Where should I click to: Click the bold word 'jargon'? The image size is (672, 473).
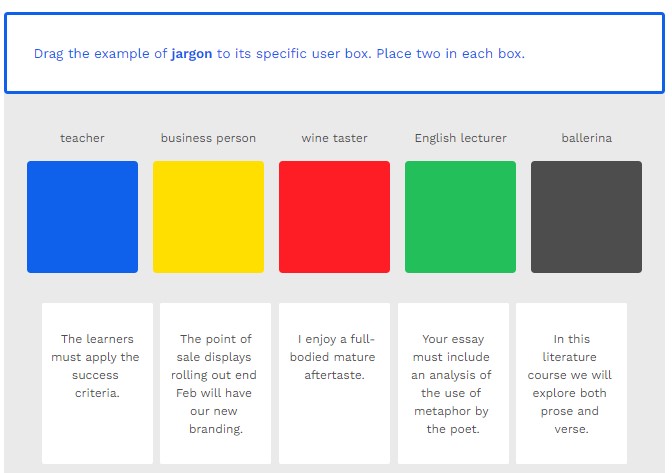coord(191,54)
